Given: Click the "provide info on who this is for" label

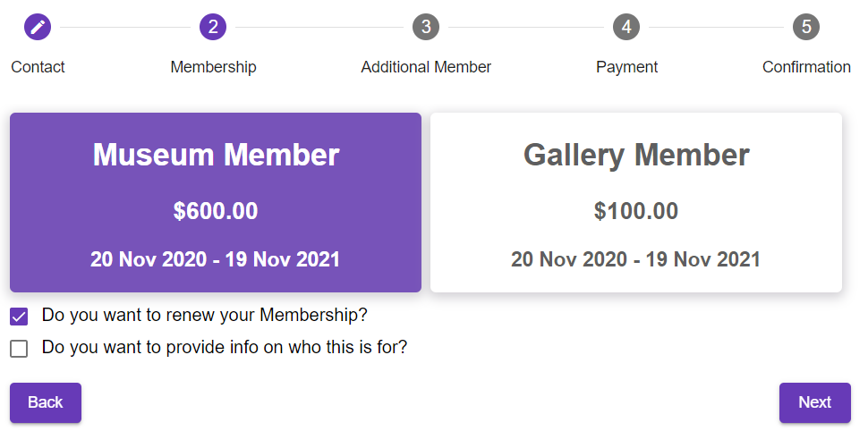Looking at the screenshot, I should tap(225, 348).
